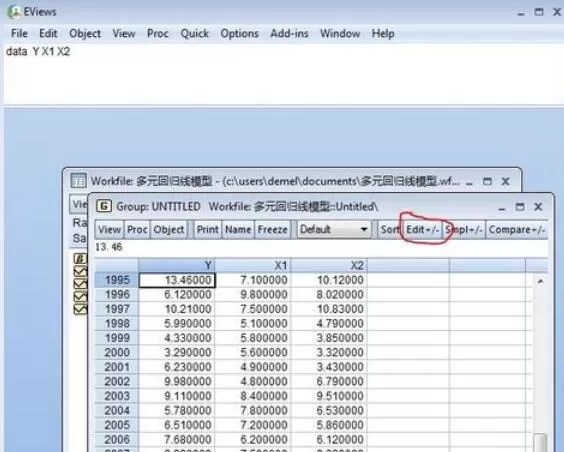Click the edit field showing 13.46

[321, 247]
